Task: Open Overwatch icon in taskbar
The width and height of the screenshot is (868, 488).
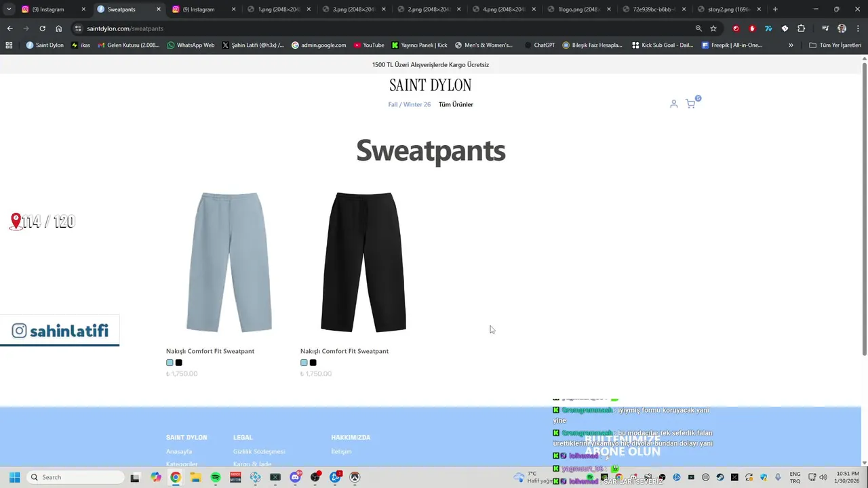Action: tap(355, 477)
